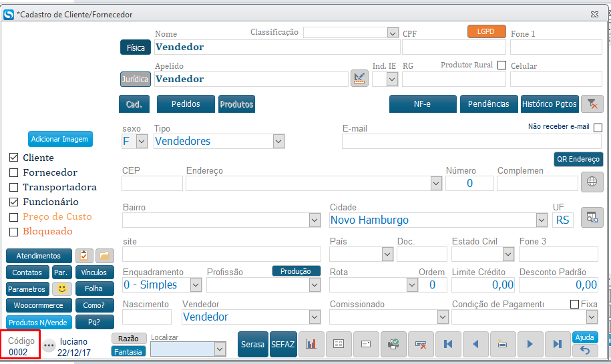Image resolution: width=611 pixels, height=364 pixels.
Task: Click the bar chart report icon
Action: click(x=311, y=344)
